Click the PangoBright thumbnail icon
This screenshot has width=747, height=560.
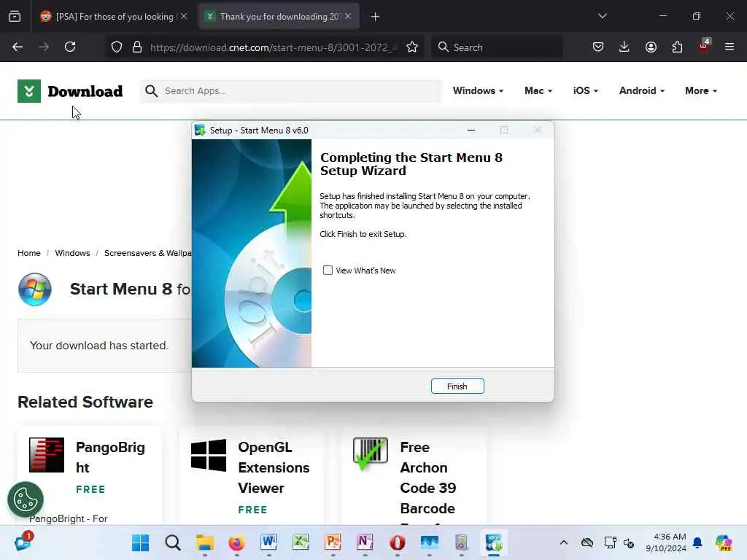[47, 455]
